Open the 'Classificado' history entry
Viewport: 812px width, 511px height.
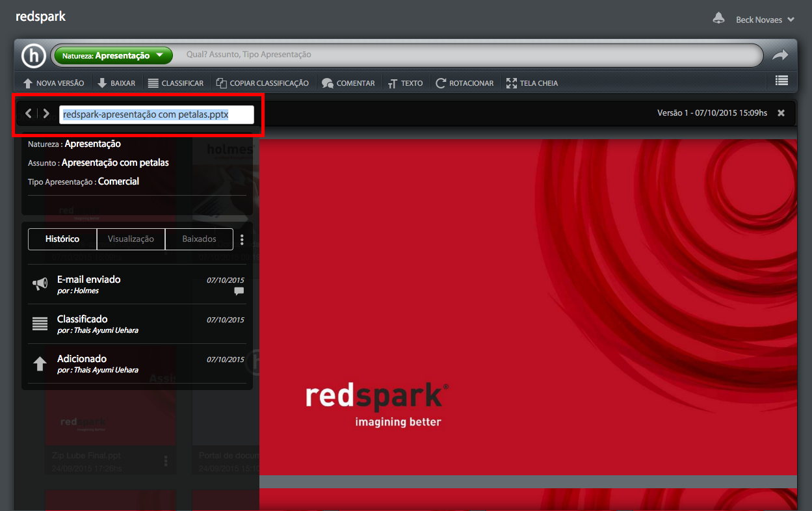click(138, 324)
